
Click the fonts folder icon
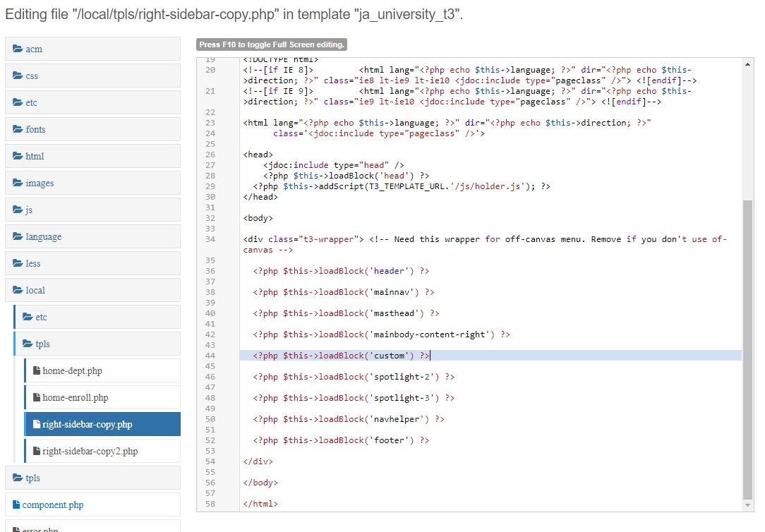18,130
